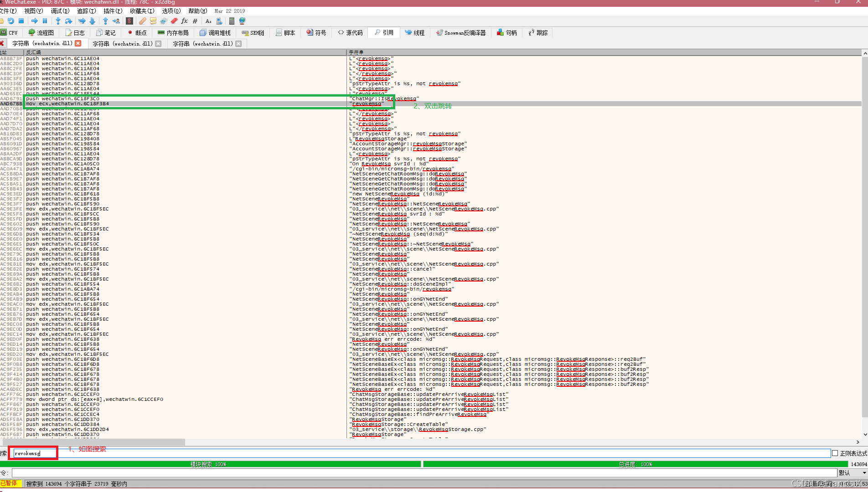Screen dimensions: 868x492
Task: Switch to the 调用堆栈 (Call Stack) tab
Action: [x=215, y=33]
